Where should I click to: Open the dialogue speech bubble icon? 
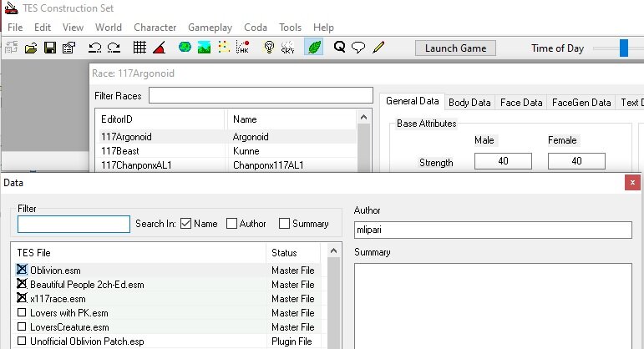point(358,48)
